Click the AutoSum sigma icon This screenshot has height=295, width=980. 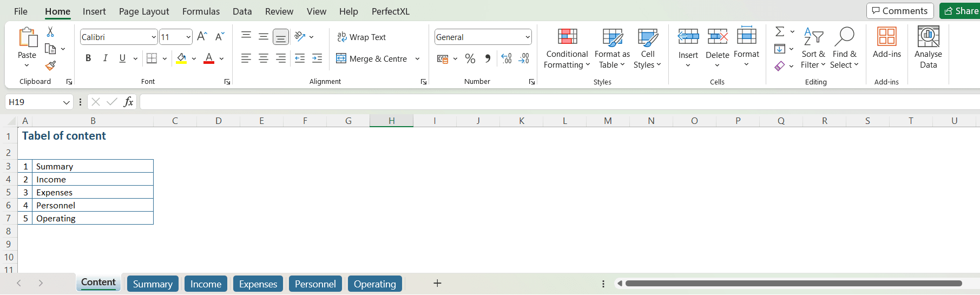[780, 32]
